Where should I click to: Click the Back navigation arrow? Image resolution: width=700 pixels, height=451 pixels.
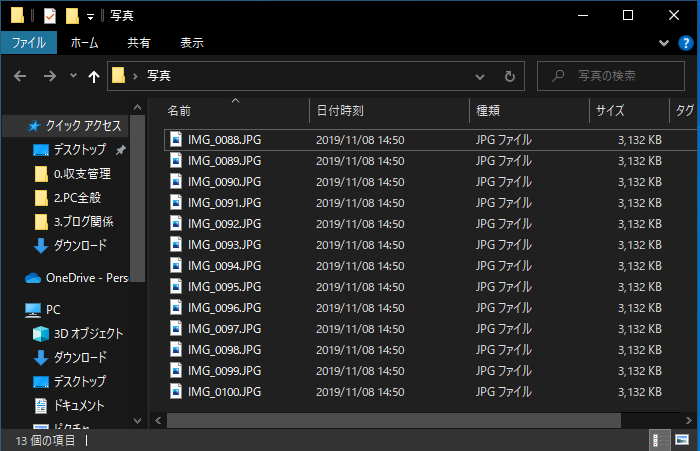coord(20,76)
